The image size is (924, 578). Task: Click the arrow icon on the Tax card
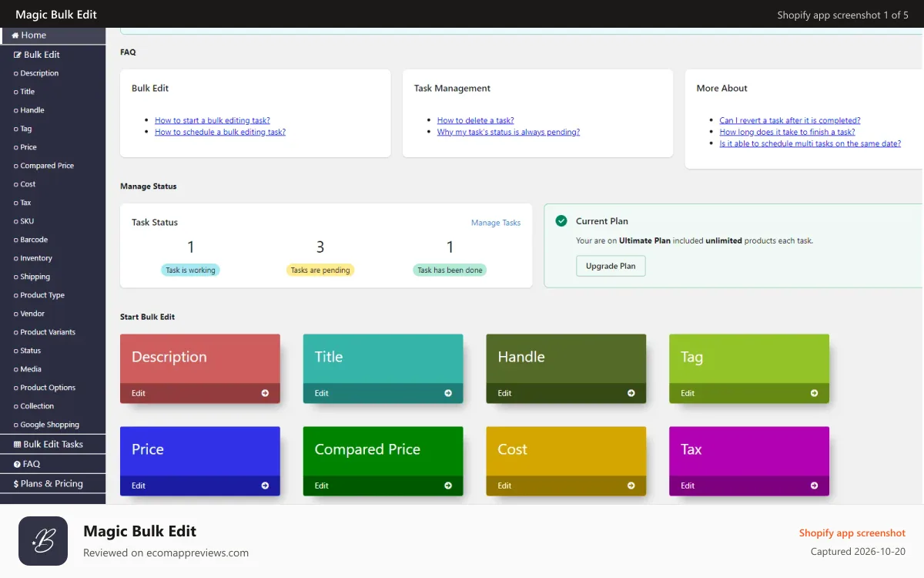pos(814,486)
